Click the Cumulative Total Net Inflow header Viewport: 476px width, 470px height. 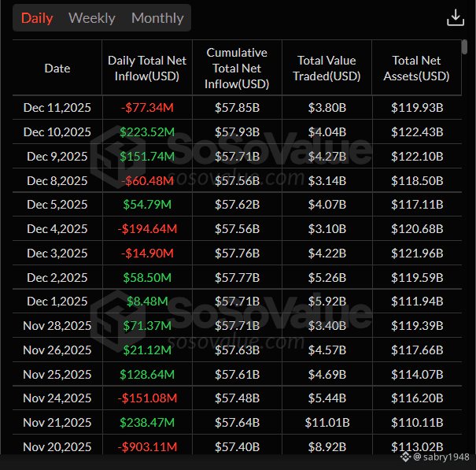[237, 68]
